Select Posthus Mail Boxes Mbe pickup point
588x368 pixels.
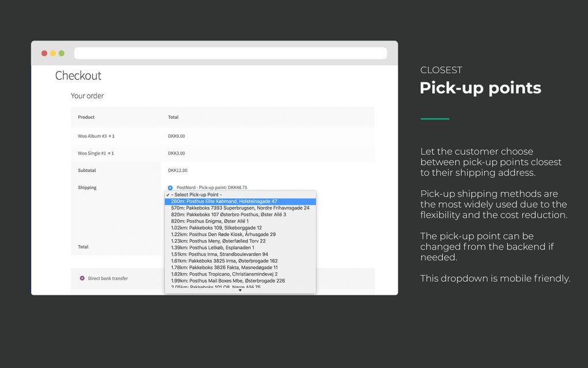click(x=225, y=274)
